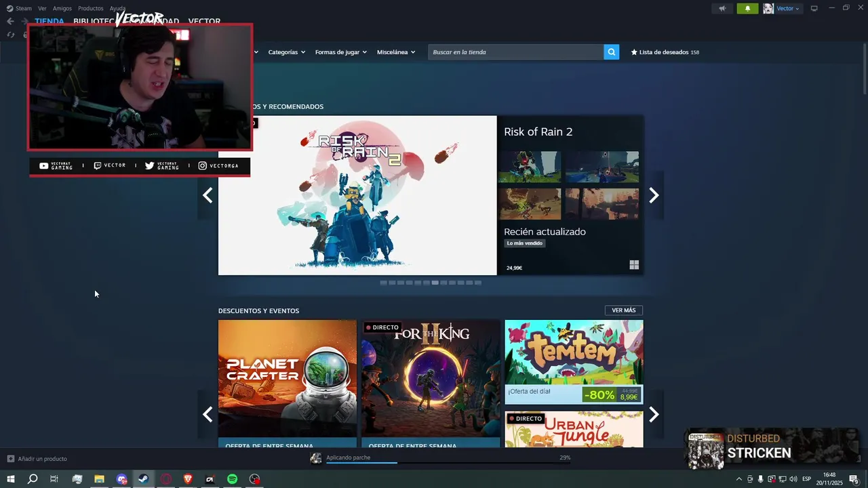Open Brave browser from taskbar

pyautogui.click(x=188, y=479)
